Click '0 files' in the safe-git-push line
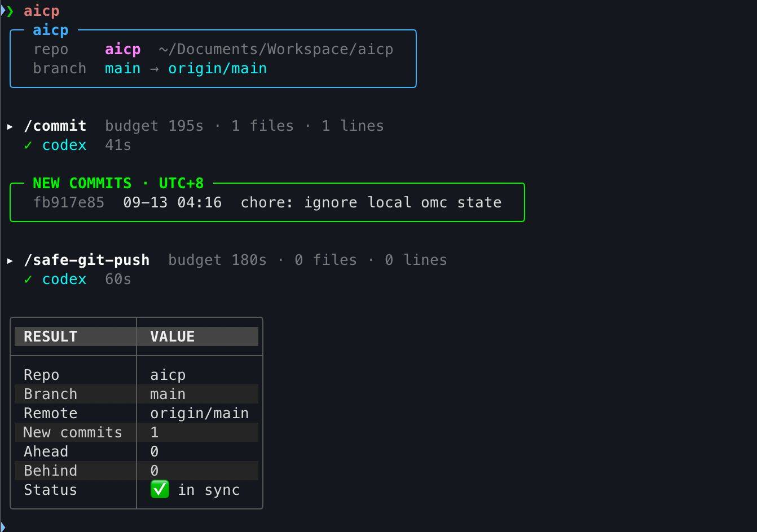Screen dimensions: 757x532 tap(325, 260)
